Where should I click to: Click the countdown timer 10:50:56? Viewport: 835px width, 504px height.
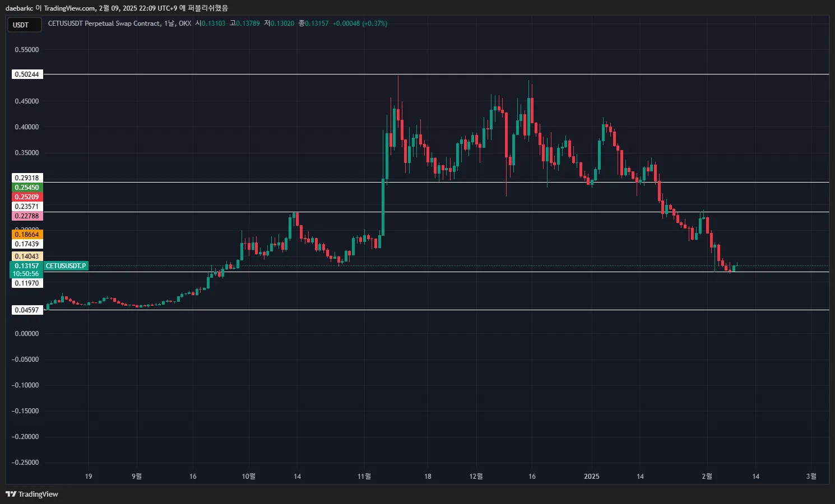click(x=26, y=274)
